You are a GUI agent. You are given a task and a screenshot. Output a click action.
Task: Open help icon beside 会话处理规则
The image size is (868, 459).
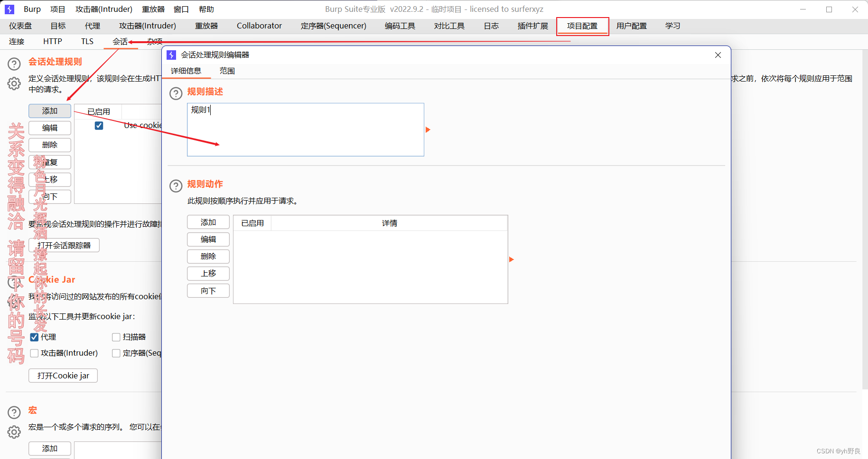(14, 64)
